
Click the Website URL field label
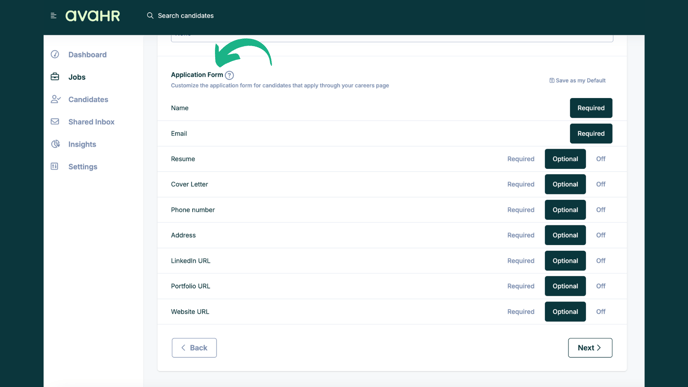coord(190,312)
